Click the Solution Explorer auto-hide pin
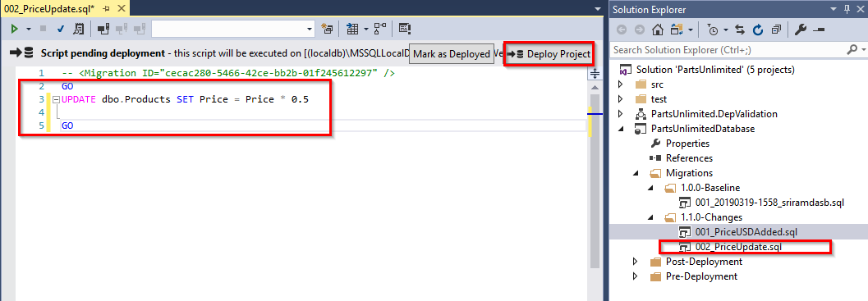868x301 pixels. 847,9
